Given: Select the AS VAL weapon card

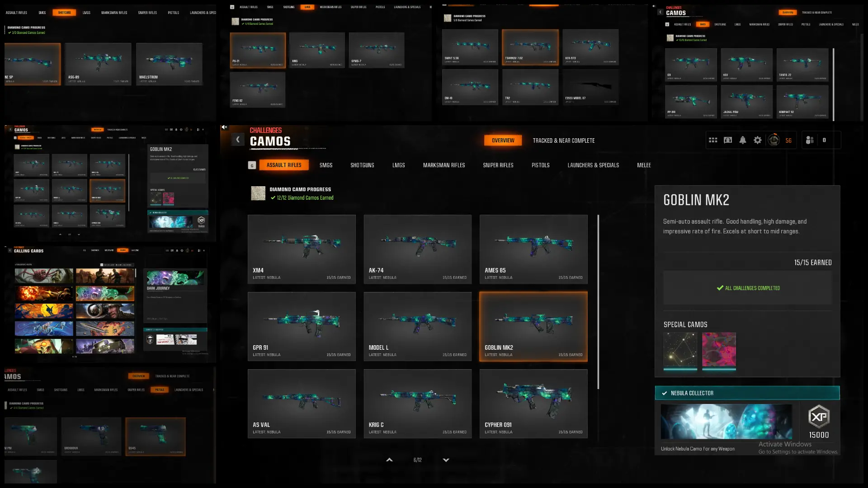Looking at the screenshot, I should [302, 404].
